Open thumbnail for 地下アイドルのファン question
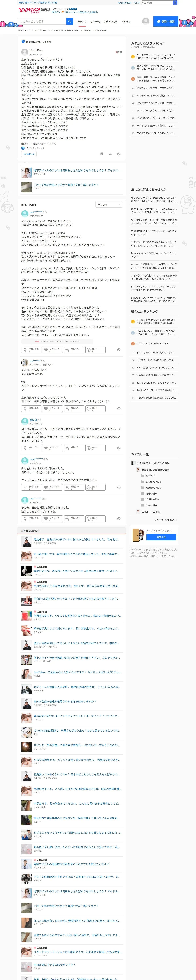This screenshot has width=196, height=980. pos(26,172)
